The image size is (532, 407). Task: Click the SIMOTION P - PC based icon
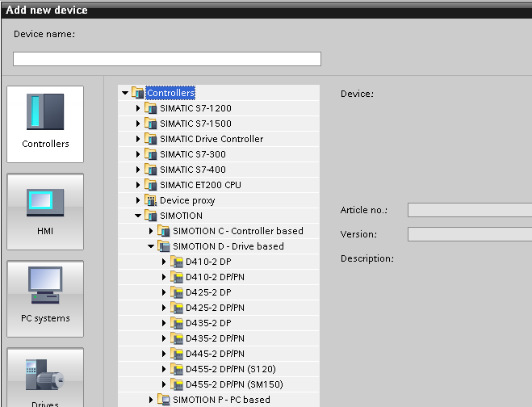pyautogui.click(x=164, y=400)
